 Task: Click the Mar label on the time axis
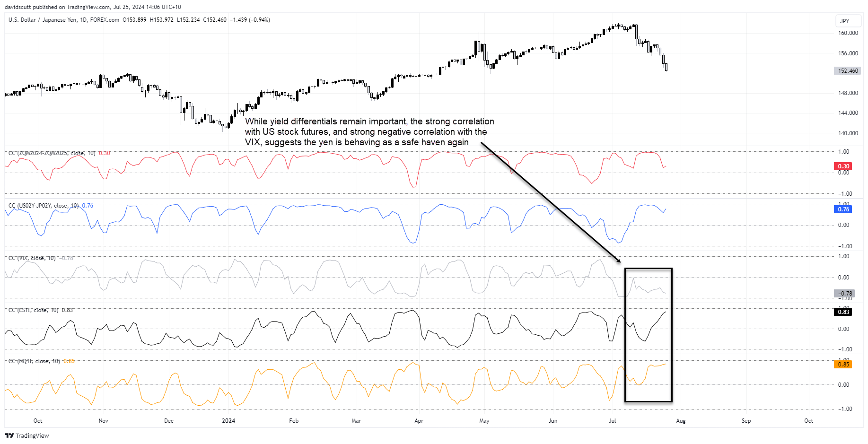(356, 421)
